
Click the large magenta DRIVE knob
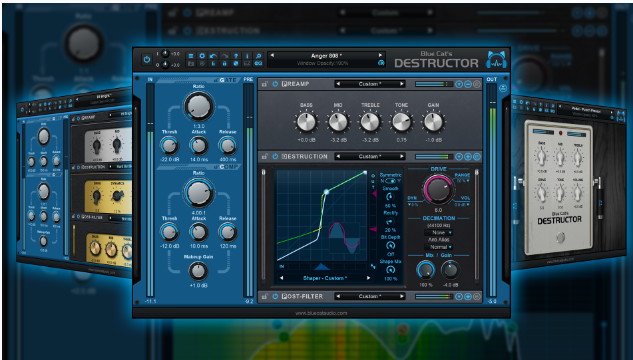438,189
